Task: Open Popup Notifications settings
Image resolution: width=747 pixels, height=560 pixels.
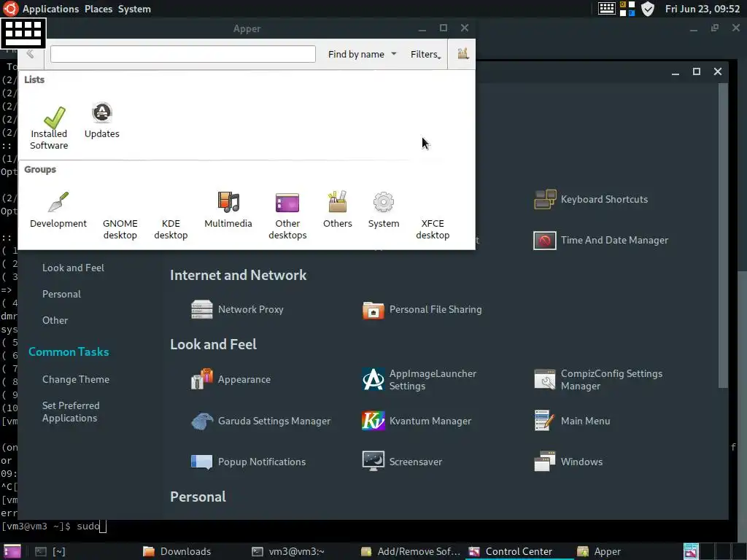Action: click(x=248, y=462)
